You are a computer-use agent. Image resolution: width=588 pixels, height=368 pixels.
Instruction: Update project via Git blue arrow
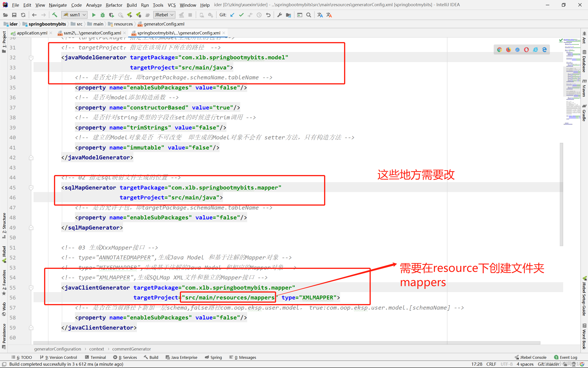pos(232,15)
